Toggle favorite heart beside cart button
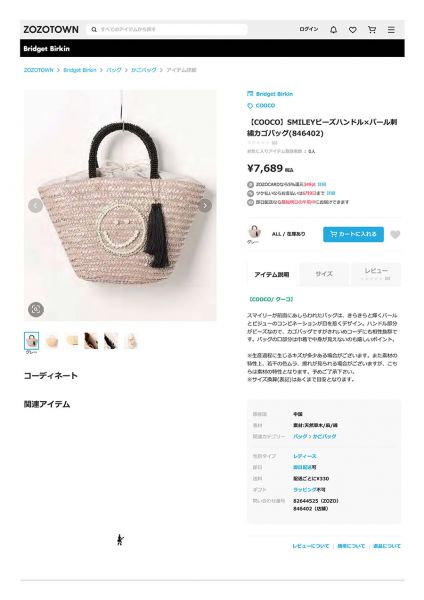 coord(395,234)
